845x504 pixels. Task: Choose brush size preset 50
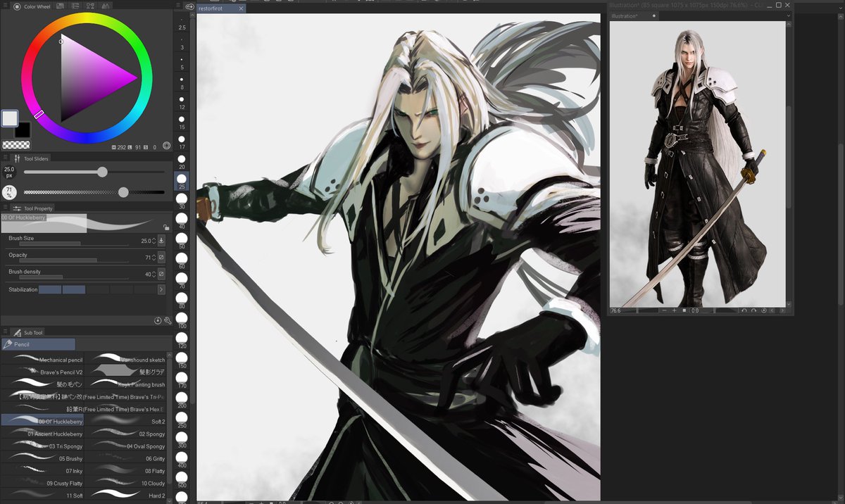[182, 240]
